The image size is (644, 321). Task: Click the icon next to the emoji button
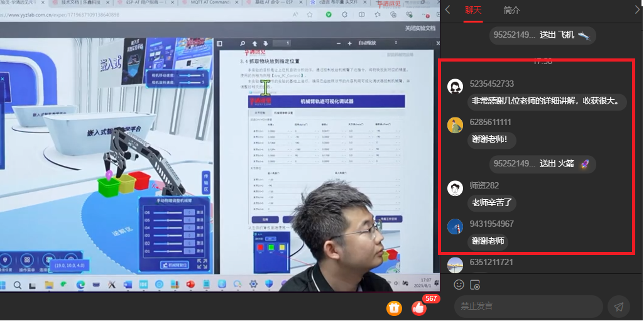point(475,285)
